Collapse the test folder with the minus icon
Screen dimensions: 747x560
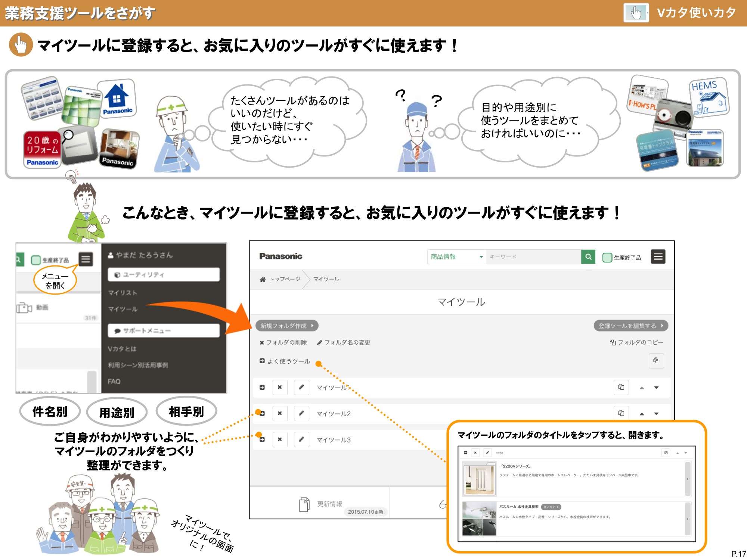click(x=465, y=452)
